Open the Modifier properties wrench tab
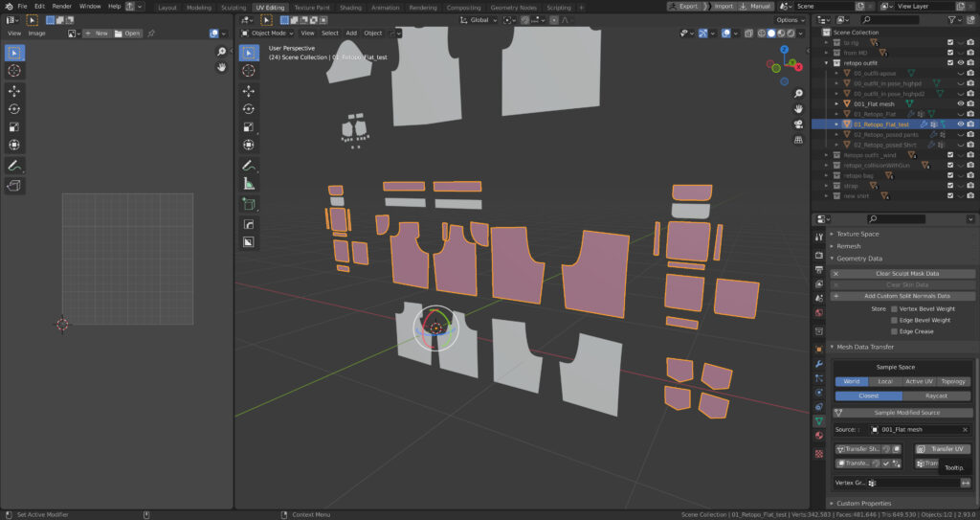This screenshot has width=980, height=520. 818,365
